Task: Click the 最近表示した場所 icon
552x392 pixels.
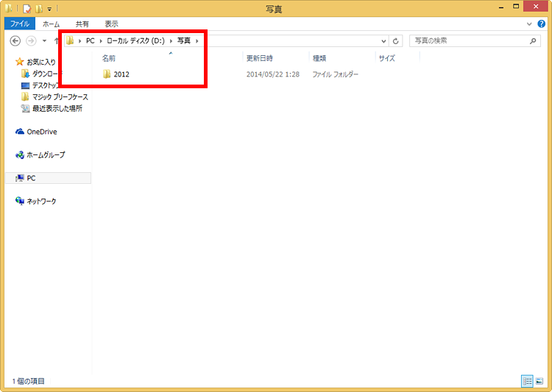Action: pyautogui.click(x=25, y=108)
